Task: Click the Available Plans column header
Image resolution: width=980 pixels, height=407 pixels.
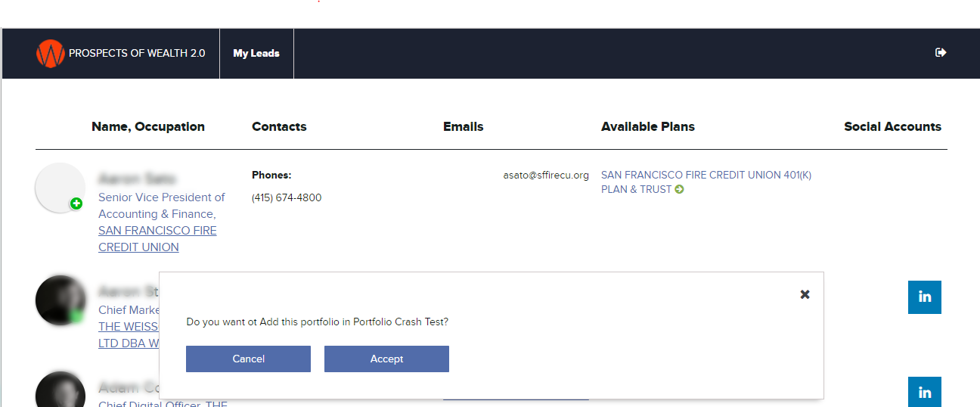Action: pos(647,126)
